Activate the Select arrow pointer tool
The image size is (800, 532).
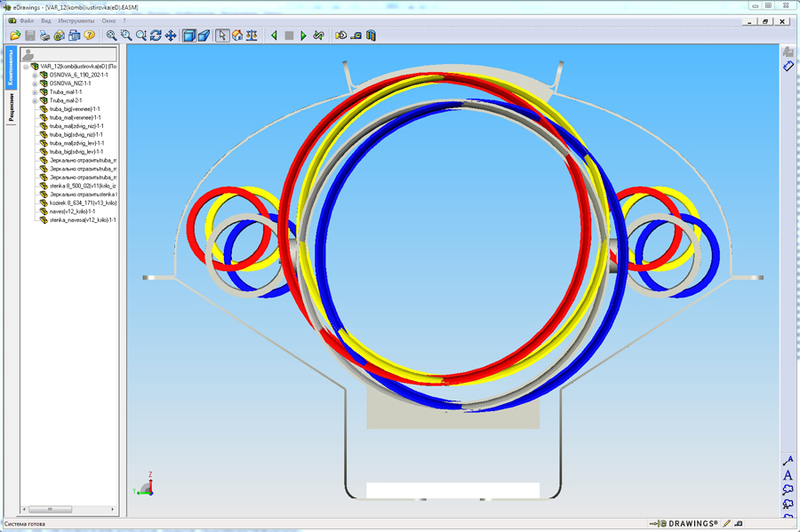[x=222, y=36]
